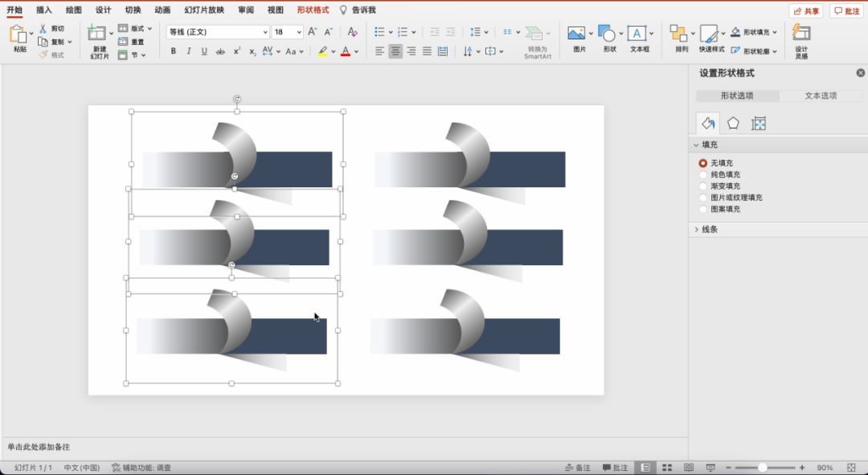This screenshot has width=868, height=475.
Task: Open the font name dropdown
Action: 265,32
